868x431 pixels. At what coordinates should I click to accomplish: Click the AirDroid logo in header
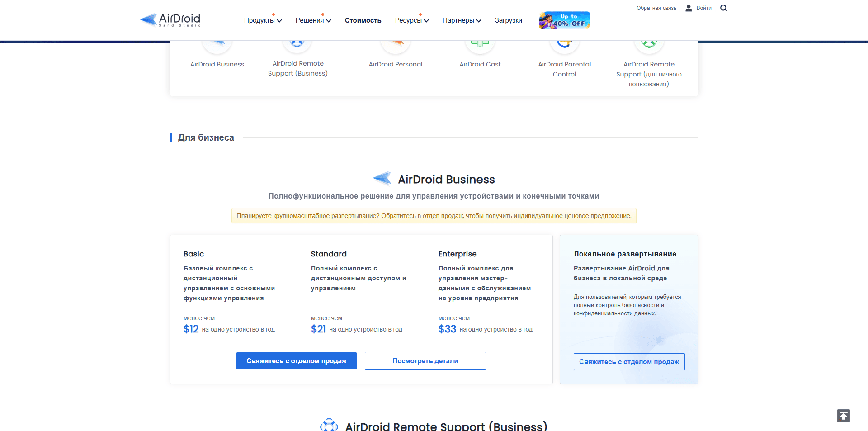point(170,20)
